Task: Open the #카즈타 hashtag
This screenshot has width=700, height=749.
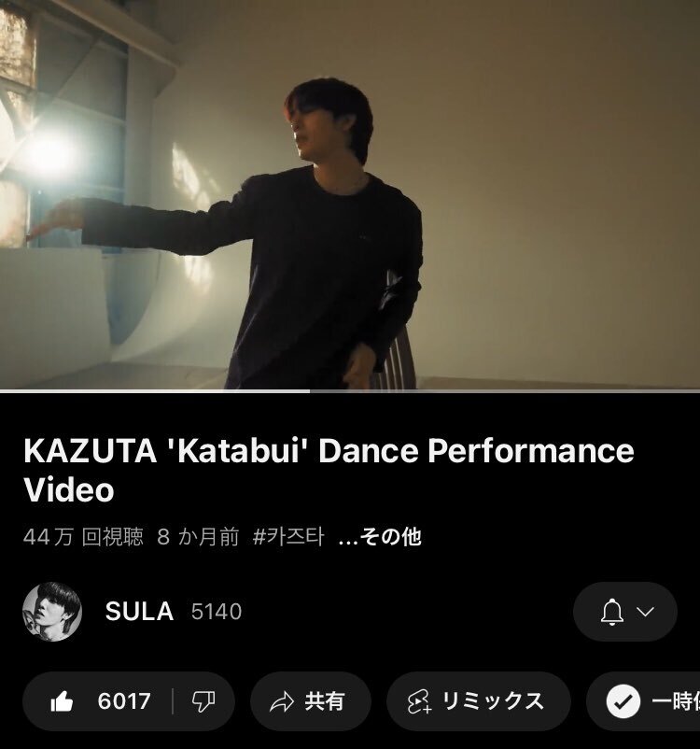Action: [288, 537]
